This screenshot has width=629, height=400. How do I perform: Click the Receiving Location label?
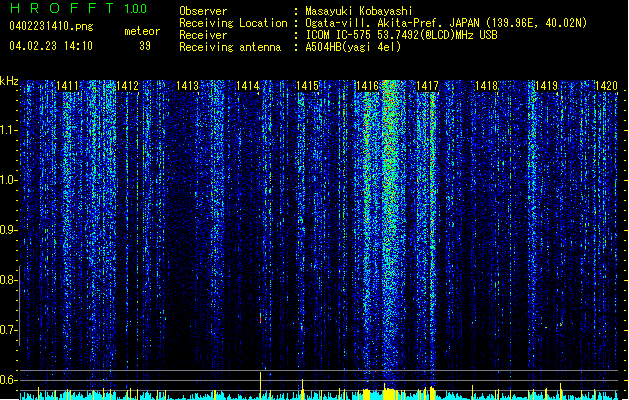coord(233,23)
